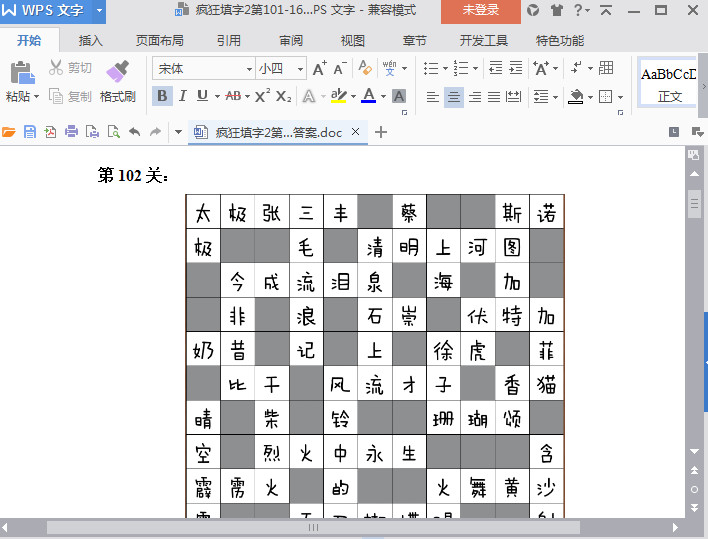This screenshot has height=539, width=708.
Task: Switch to the 视图 tab
Action: 353,41
